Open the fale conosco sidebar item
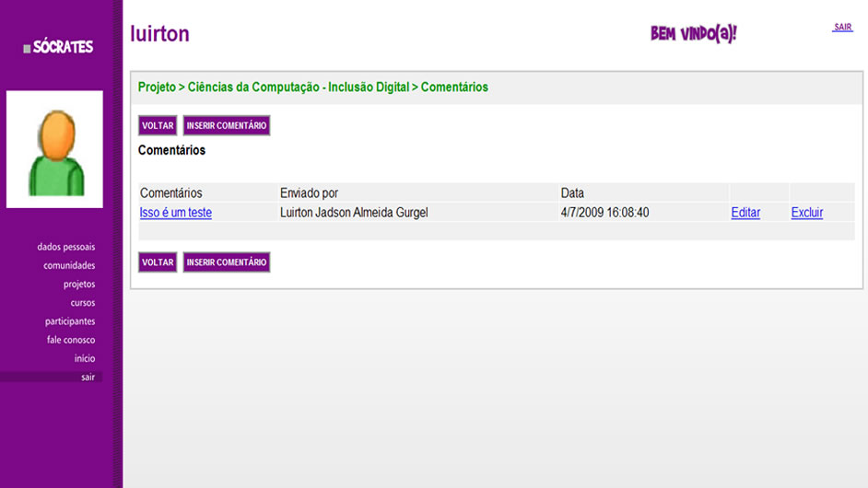This screenshot has height=488, width=868. (x=71, y=340)
